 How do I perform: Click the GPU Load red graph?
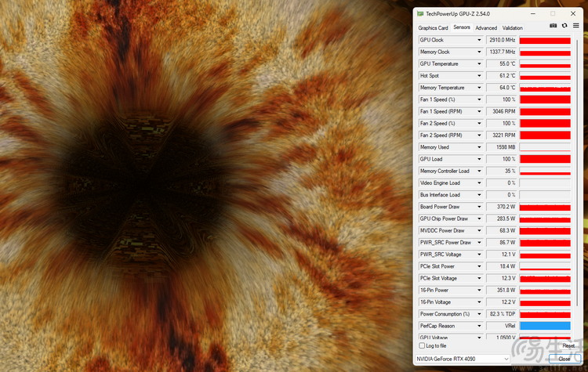pyautogui.click(x=544, y=159)
